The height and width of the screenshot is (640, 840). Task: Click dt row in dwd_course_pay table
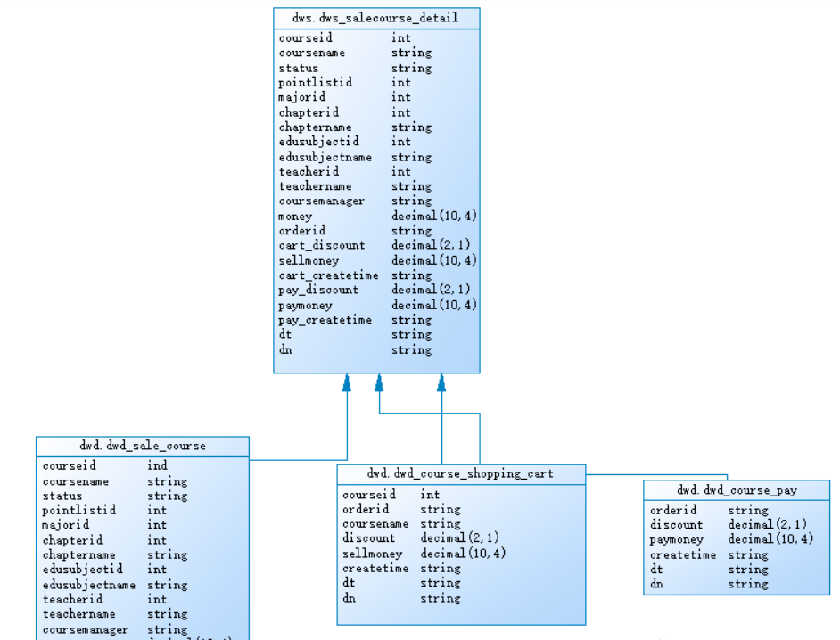point(737,570)
